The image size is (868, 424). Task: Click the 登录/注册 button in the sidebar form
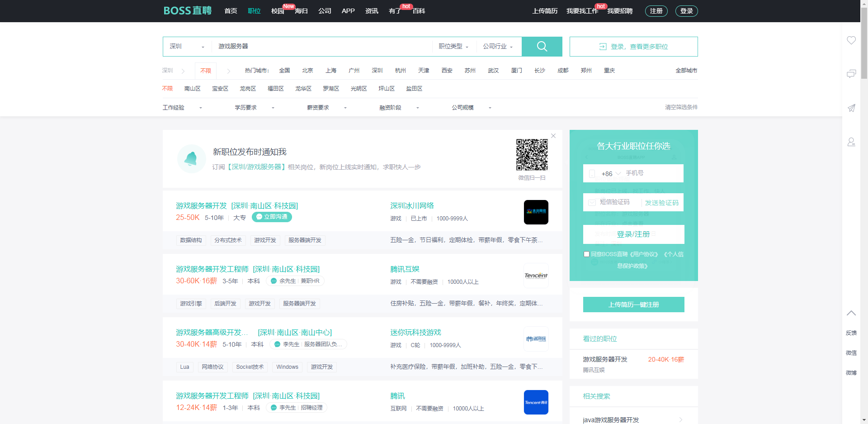point(633,234)
